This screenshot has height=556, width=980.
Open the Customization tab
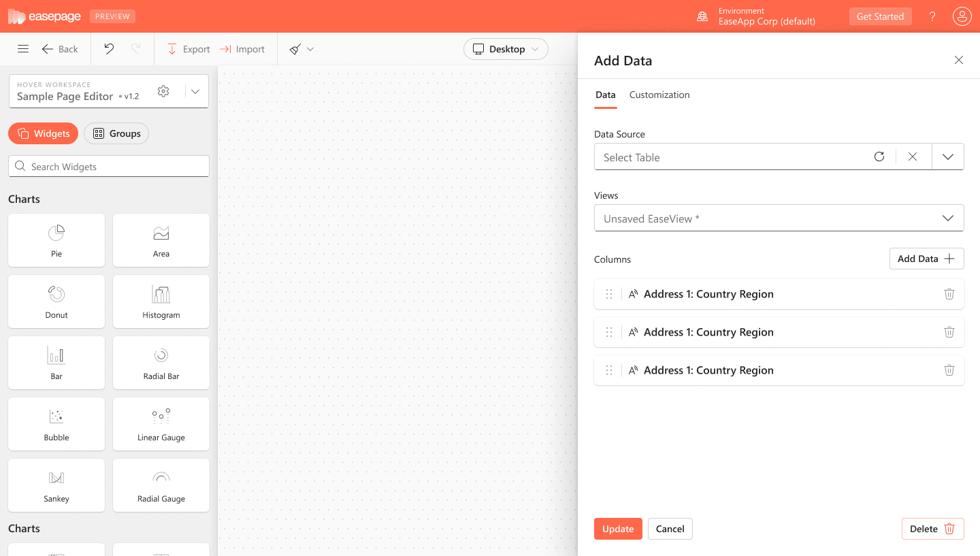tap(659, 95)
